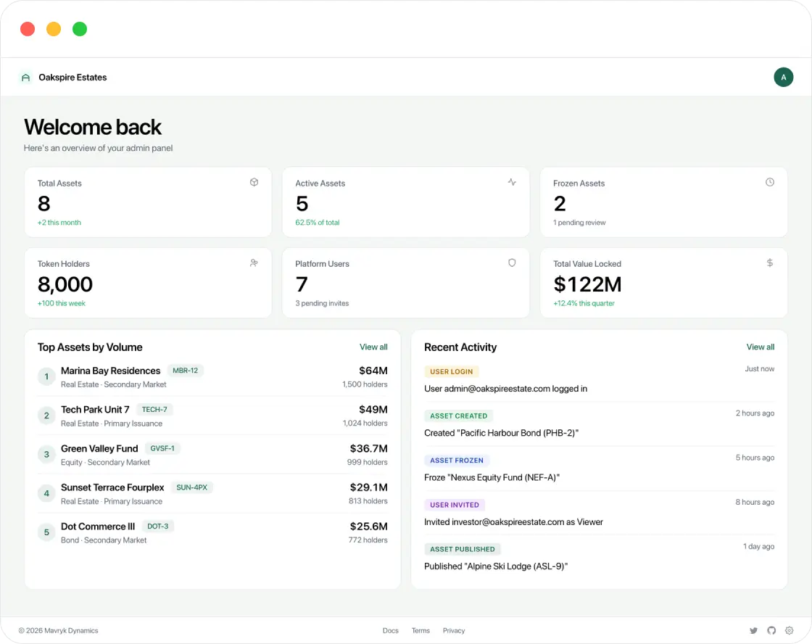Click the users icon on Token Holders card
The image size is (812, 644).
click(254, 263)
